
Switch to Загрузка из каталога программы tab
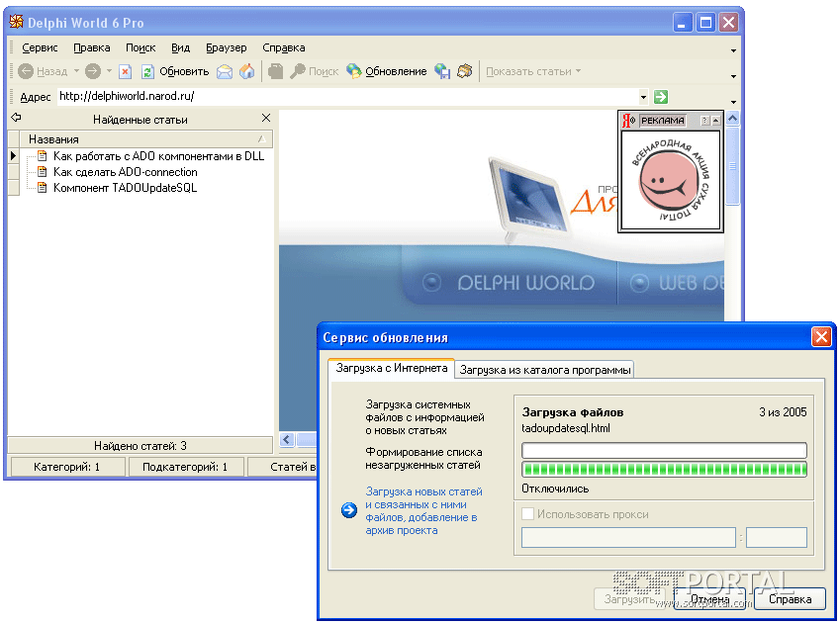[x=545, y=370]
